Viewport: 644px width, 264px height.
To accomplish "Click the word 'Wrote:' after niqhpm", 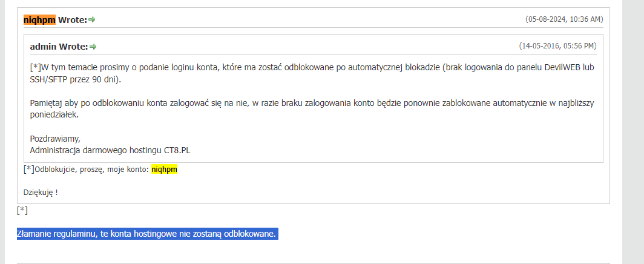I will [73, 20].
